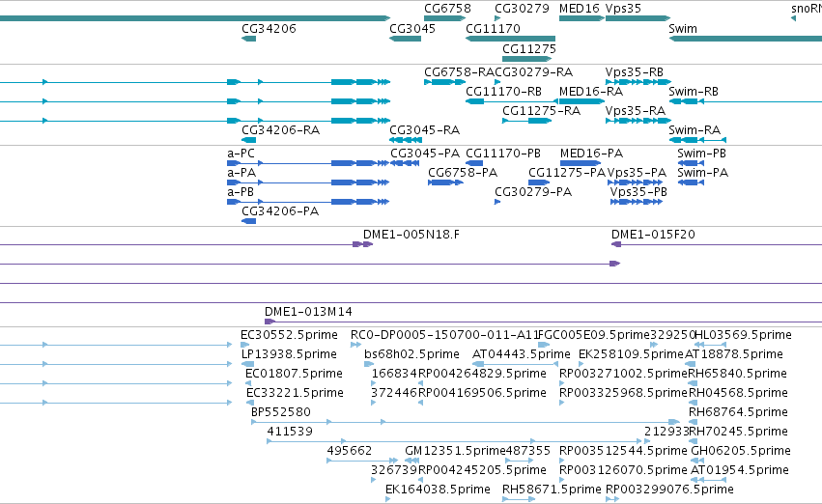The image size is (822, 504).
Task: Select the CG11275-PA protein label
Action: pyautogui.click(x=567, y=173)
